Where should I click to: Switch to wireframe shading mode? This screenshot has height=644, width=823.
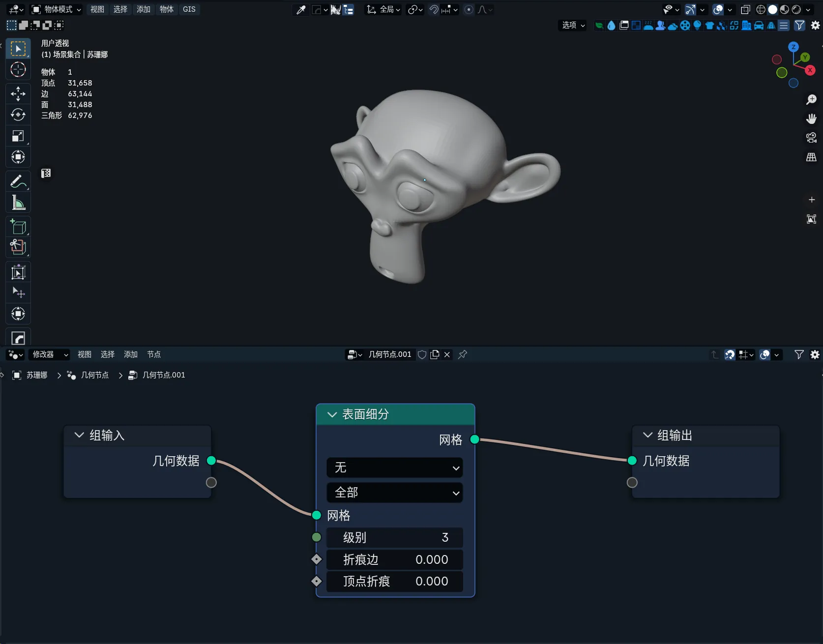(761, 9)
